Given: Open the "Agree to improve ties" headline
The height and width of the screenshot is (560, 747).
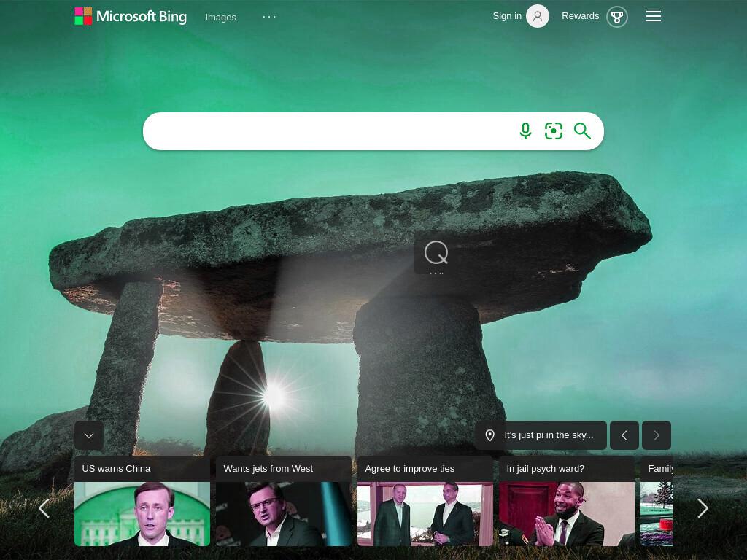Looking at the screenshot, I should [x=410, y=469].
